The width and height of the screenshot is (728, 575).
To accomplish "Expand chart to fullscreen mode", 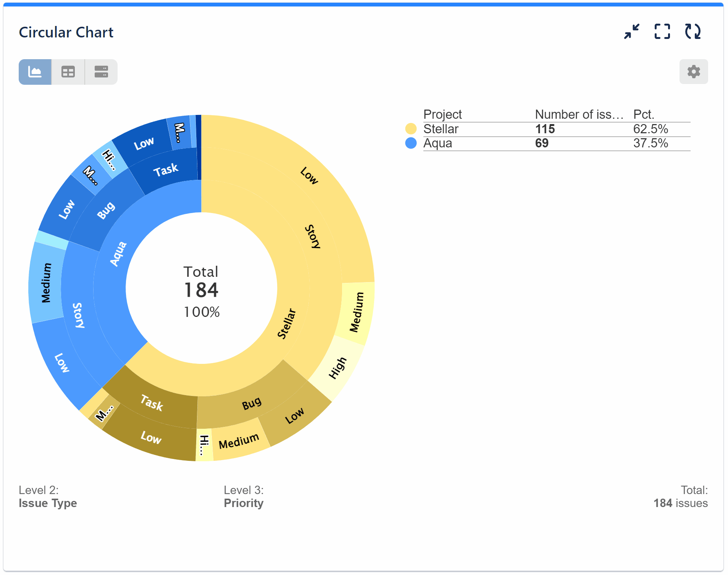I will click(662, 32).
